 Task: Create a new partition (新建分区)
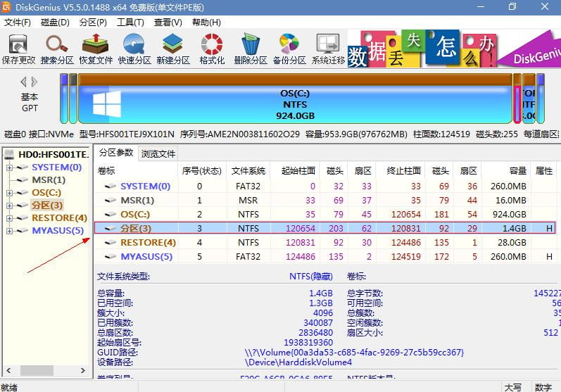coord(173,49)
